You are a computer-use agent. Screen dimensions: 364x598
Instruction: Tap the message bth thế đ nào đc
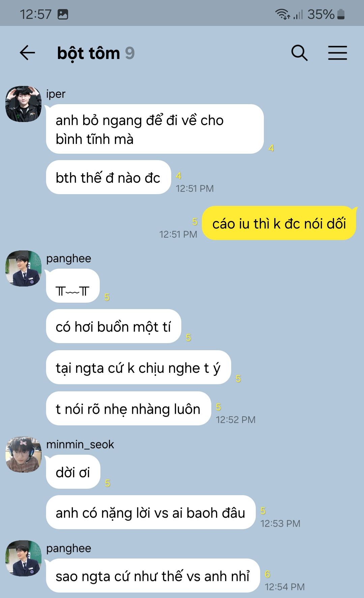click(108, 177)
